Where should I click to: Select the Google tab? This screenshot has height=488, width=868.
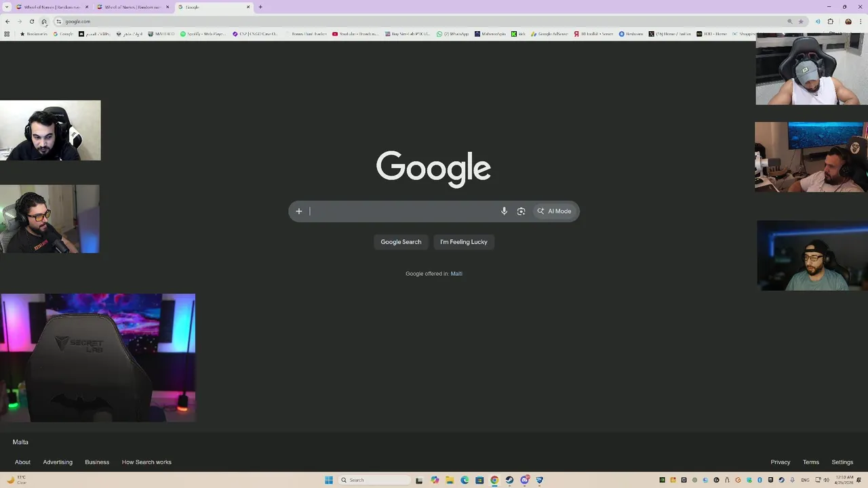[214, 7]
